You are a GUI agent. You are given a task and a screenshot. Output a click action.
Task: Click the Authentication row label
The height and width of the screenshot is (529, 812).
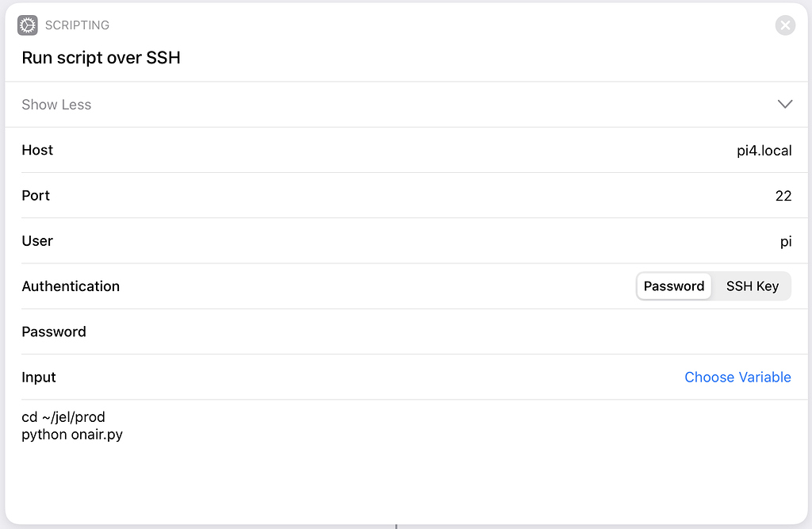coord(71,286)
